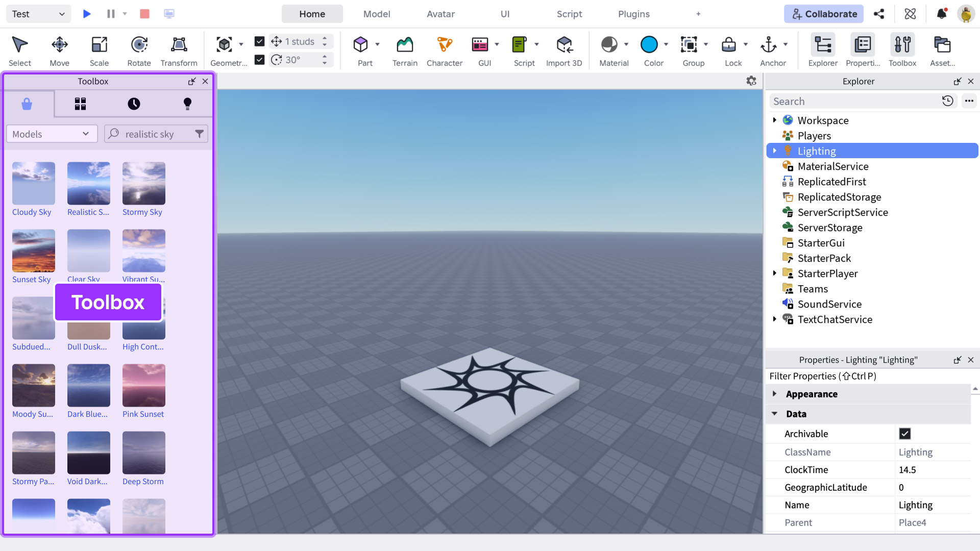Click the Explorer Search field
This screenshot has height=551, width=980.
point(855,101)
